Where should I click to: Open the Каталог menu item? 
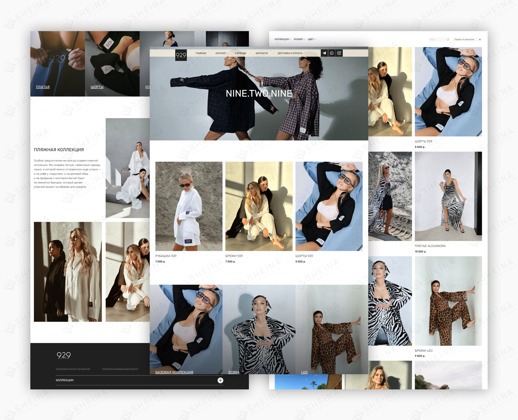tap(221, 53)
